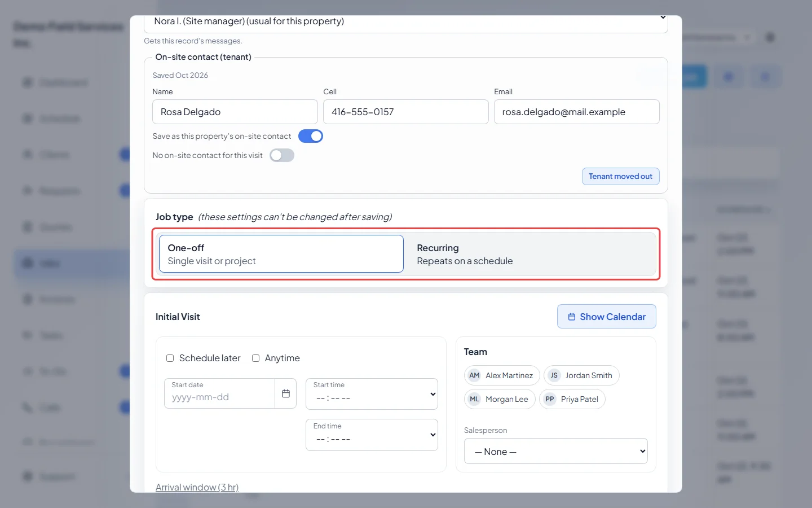Screen dimensions: 812x508
Task: Add Morgan Lee to the team
Action: [x=500, y=399]
